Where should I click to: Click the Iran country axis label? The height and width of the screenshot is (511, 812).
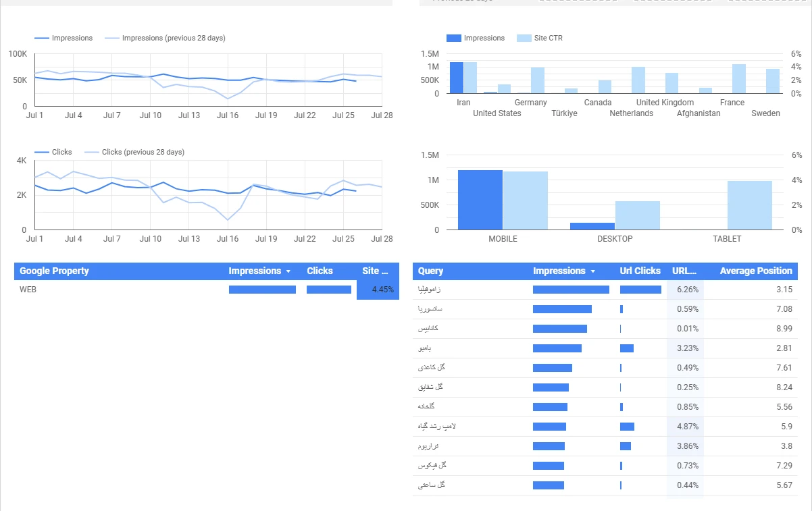point(463,103)
